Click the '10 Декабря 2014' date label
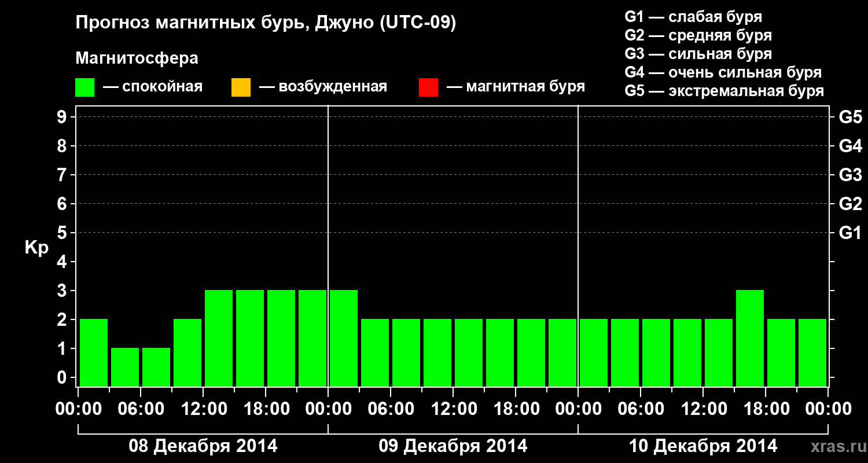The height and width of the screenshot is (463, 868). click(703, 446)
